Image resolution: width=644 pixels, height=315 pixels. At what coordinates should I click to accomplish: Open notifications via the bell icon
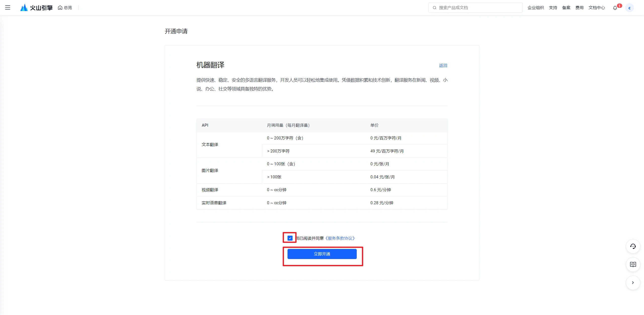pos(615,8)
